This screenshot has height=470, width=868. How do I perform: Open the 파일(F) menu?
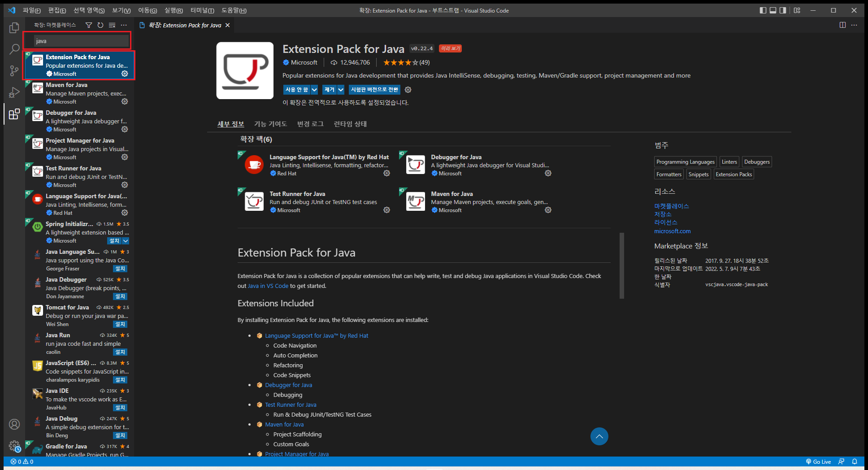point(31,10)
